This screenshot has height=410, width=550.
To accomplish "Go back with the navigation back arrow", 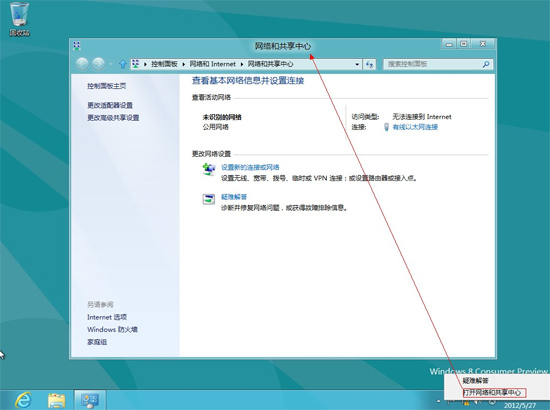I will click(82, 64).
